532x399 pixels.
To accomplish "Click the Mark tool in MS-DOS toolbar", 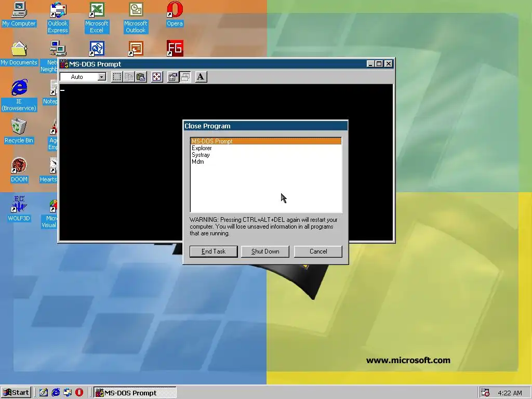I will pos(117,77).
